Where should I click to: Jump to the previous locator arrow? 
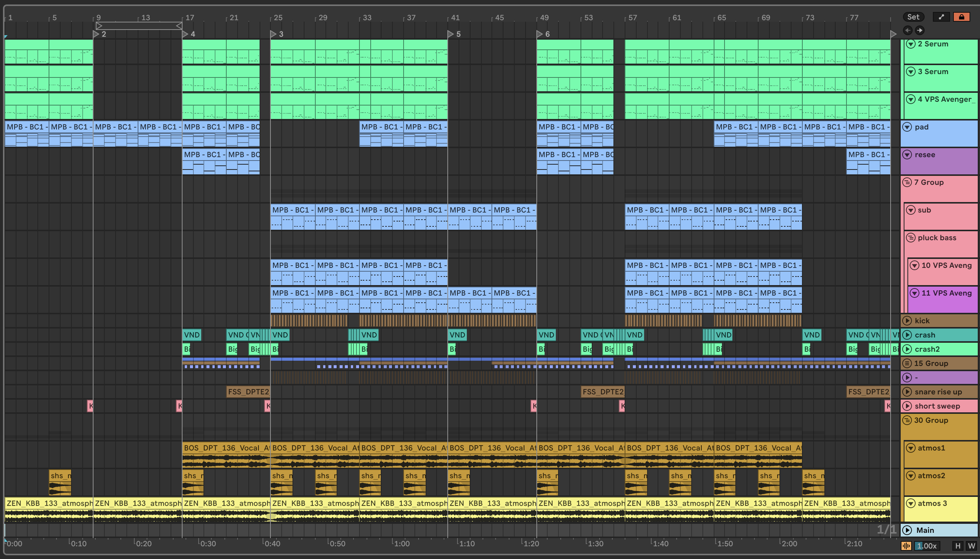coord(908,30)
